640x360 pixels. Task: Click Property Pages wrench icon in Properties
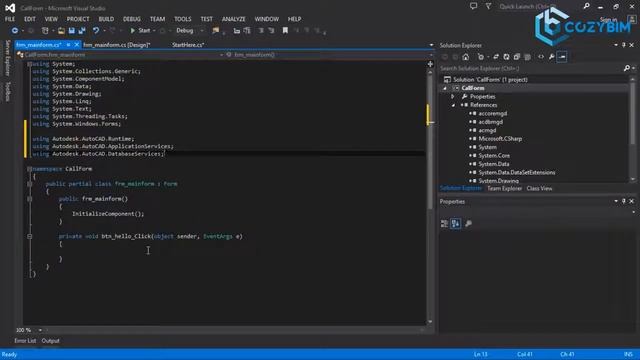pyautogui.click(x=468, y=223)
